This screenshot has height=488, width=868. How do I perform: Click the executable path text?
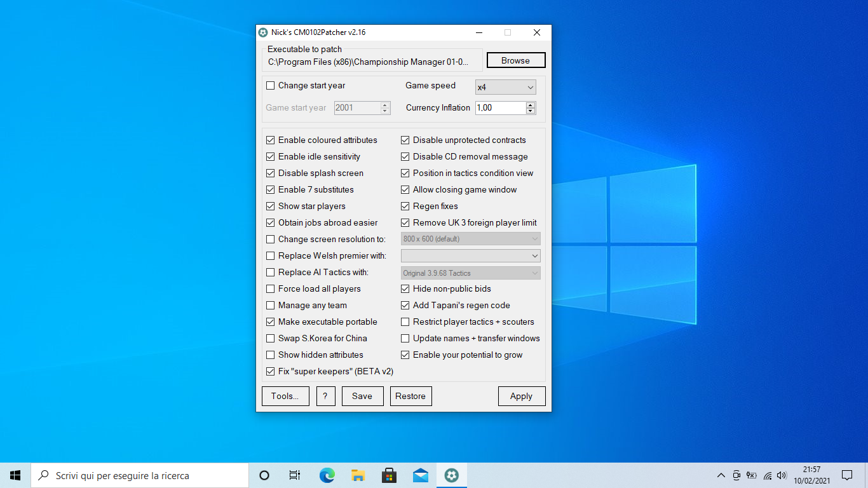pyautogui.click(x=368, y=62)
